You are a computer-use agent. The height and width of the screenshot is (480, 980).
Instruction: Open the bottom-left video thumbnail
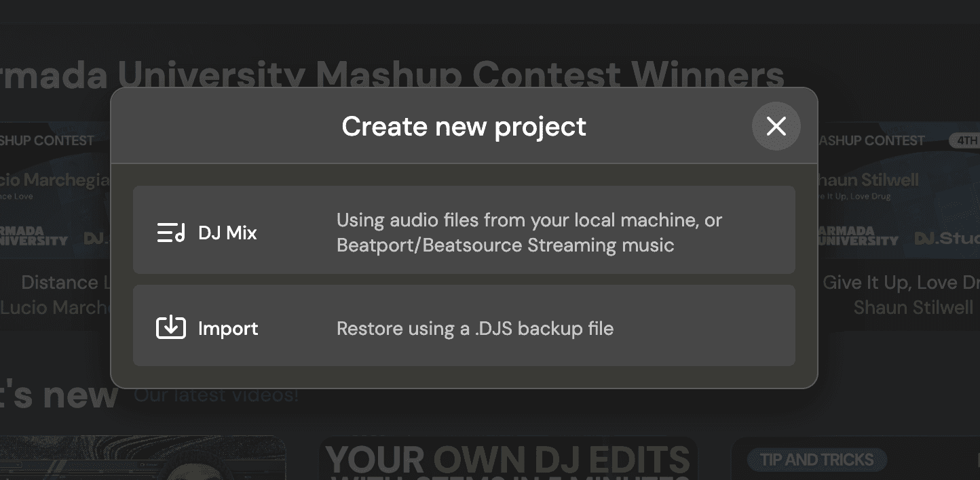click(143, 460)
